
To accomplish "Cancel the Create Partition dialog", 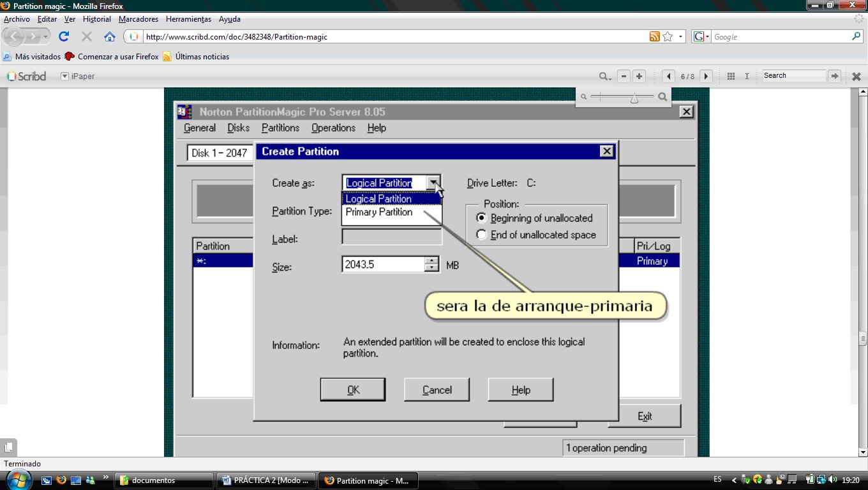I will [437, 390].
